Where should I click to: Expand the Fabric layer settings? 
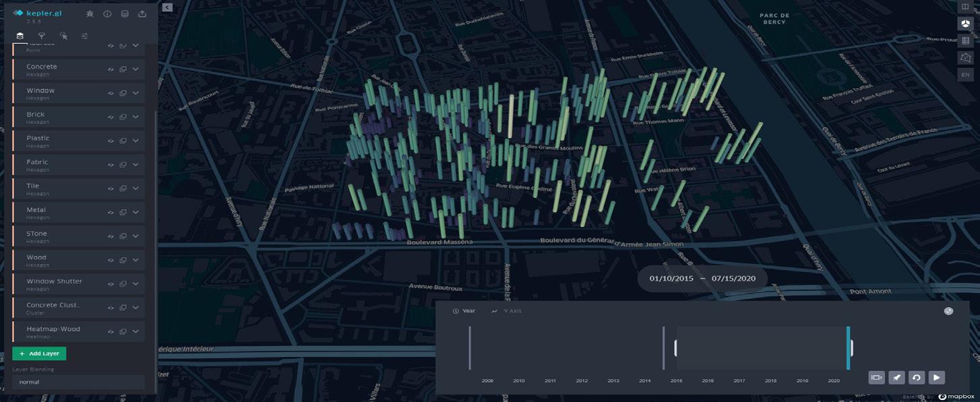[x=135, y=164]
